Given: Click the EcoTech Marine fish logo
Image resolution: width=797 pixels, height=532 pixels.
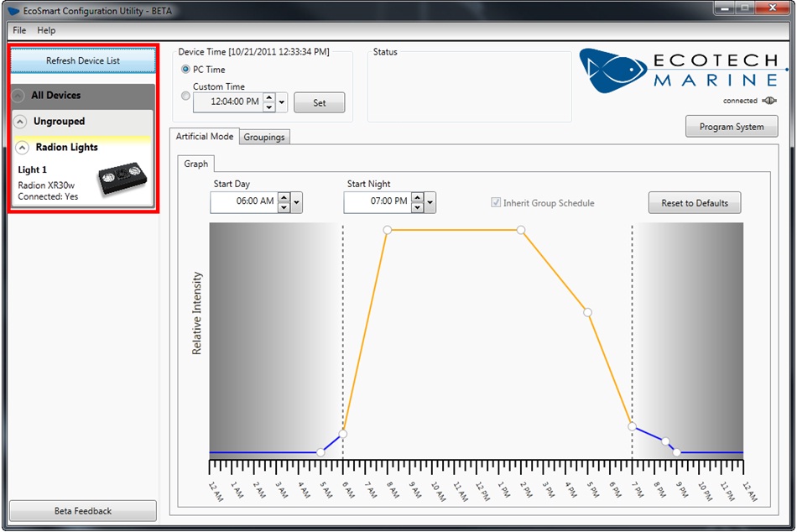Looking at the screenshot, I should [x=612, y=70].
